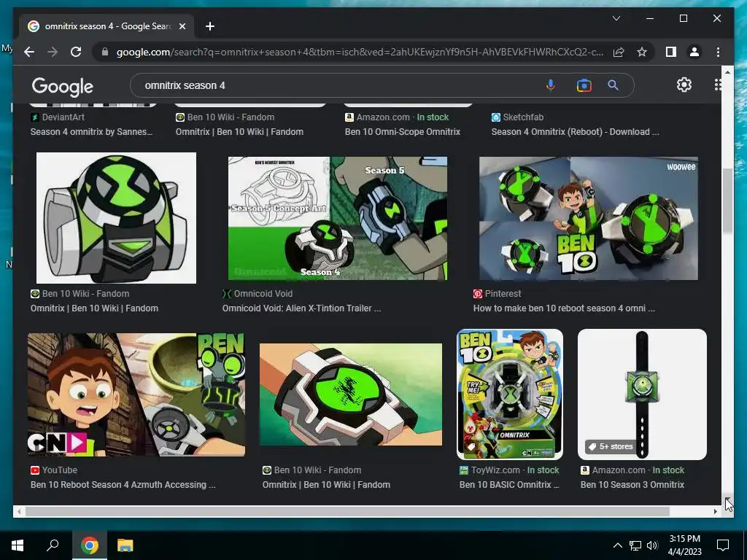Go forward with the browser arrow

coord(53,52)
